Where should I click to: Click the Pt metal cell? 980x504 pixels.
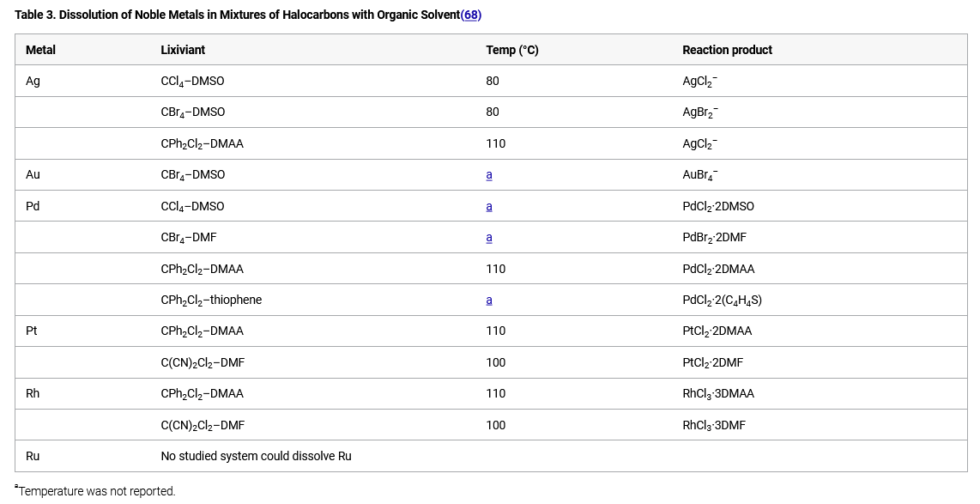click(32, 331)
